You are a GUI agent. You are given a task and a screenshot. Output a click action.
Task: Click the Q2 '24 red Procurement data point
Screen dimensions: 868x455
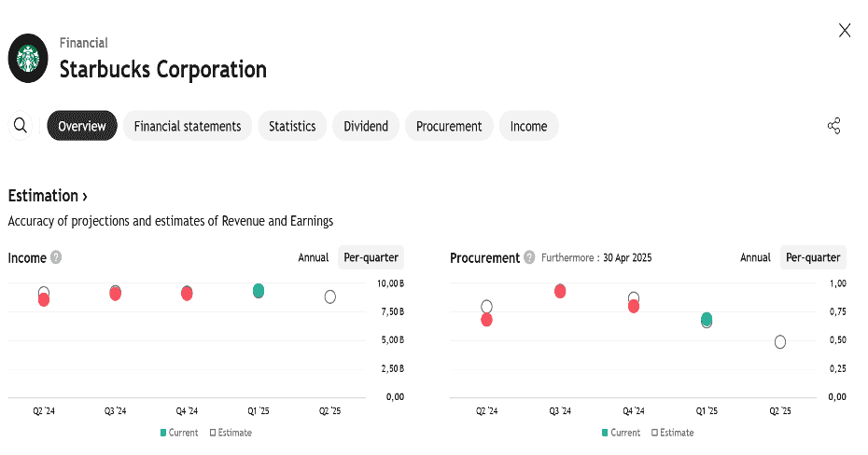click(486, 320)
